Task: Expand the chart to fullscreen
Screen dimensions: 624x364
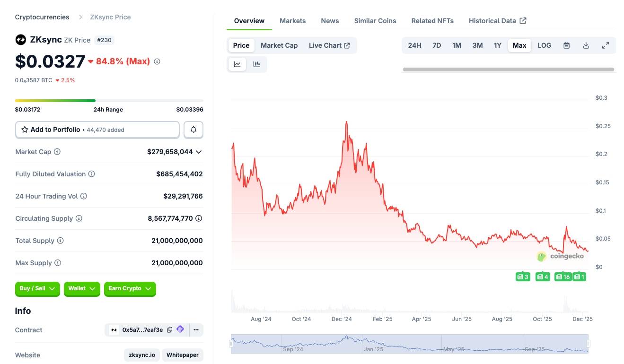Action: pyautogui.click(x=605, y=45)
